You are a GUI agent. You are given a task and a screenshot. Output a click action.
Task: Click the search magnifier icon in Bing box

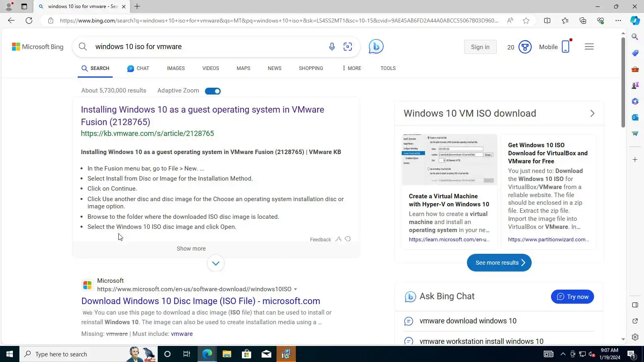pos(83,47)
